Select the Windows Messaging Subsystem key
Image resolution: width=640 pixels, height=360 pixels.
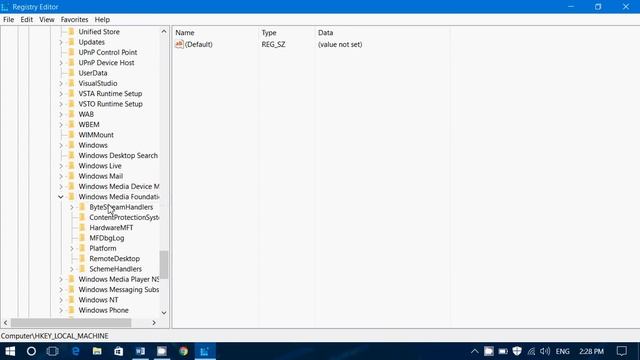tap(119, 290)
